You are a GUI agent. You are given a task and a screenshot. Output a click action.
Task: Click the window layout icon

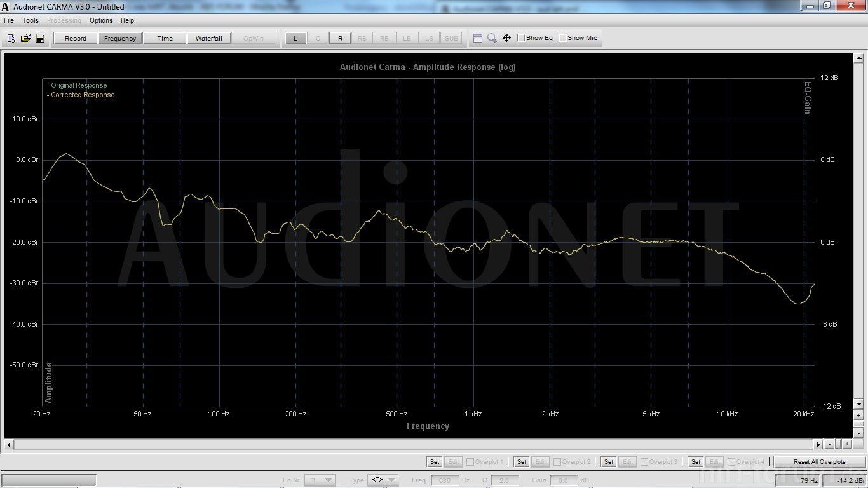478,38
